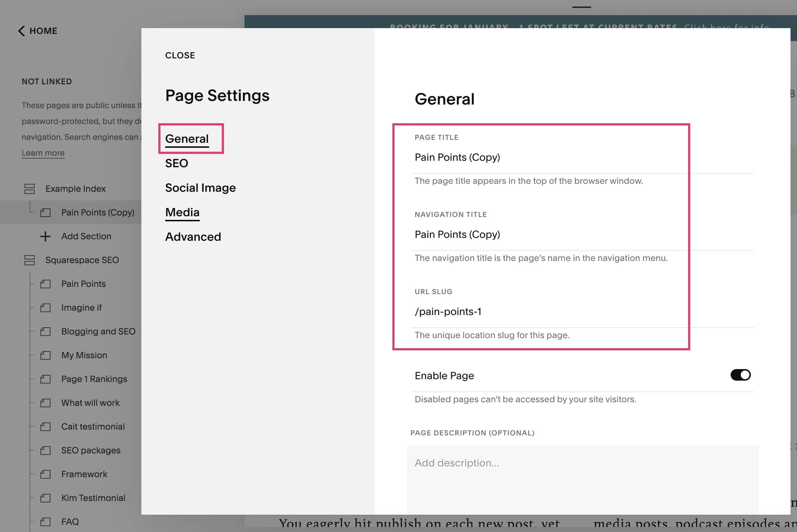Switch to the SEO settings tab
797x532 pixels.
(176, 163)
